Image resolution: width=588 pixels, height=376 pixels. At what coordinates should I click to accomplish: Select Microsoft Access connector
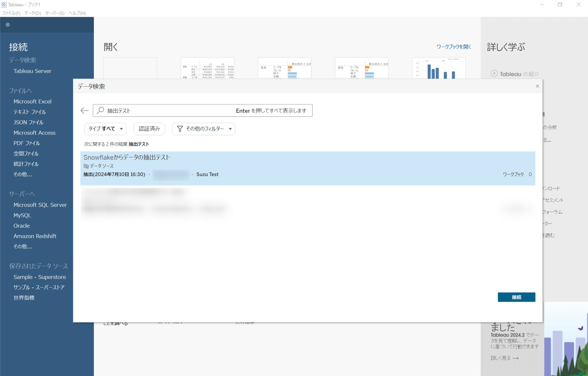pos(34,133)
